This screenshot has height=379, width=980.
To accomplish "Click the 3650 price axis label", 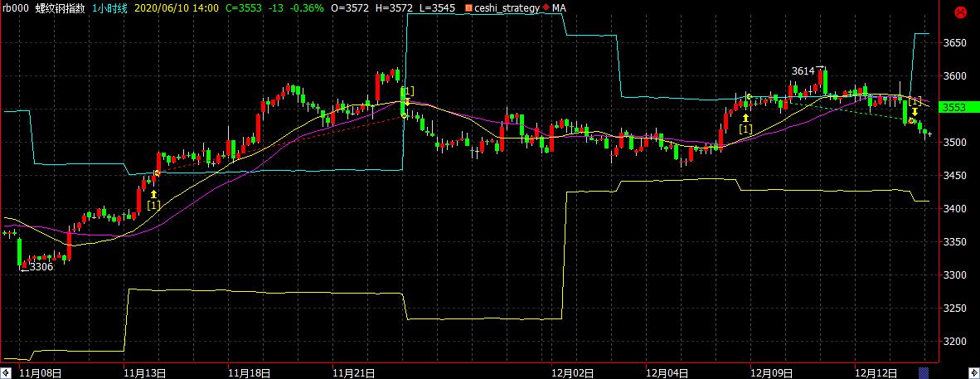I will click(955, 43).
